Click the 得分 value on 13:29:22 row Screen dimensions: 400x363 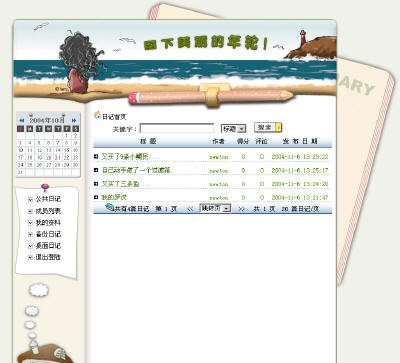(x=243, y=157)
